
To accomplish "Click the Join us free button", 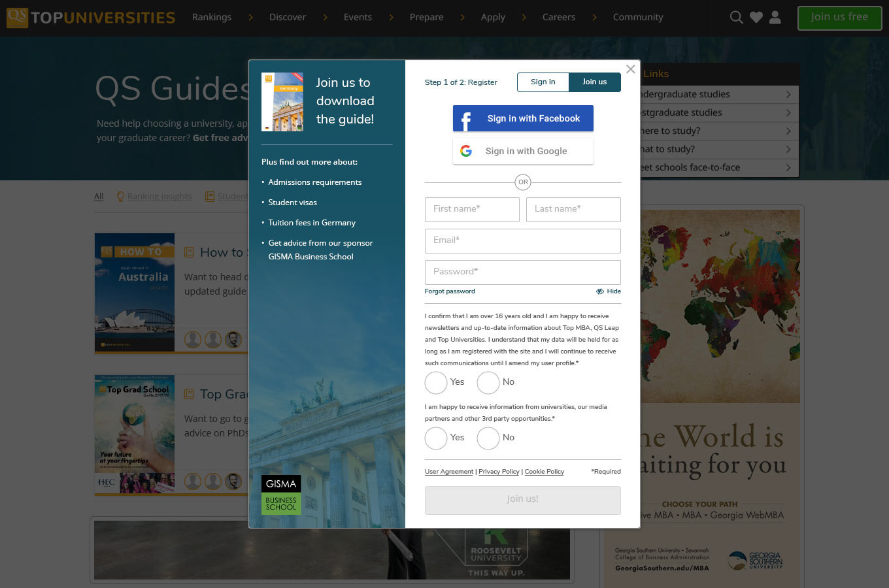I will coord(839,18).
